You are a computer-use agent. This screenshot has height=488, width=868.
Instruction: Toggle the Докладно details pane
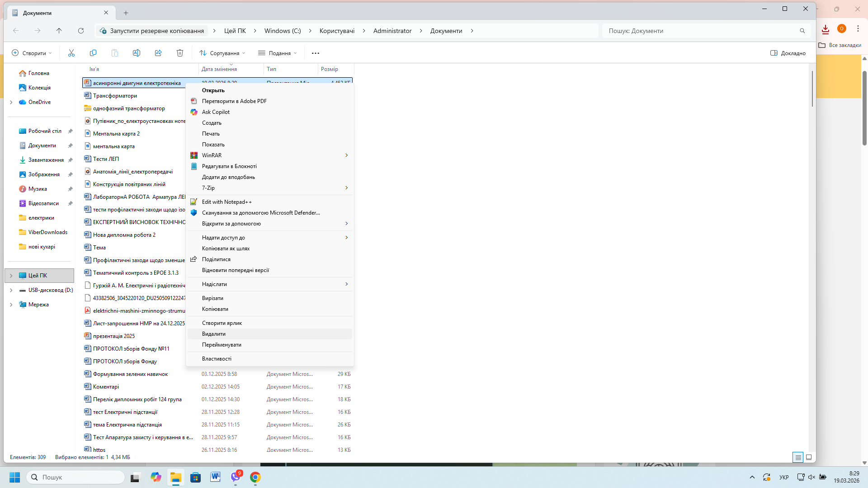(x=788, y=53)
